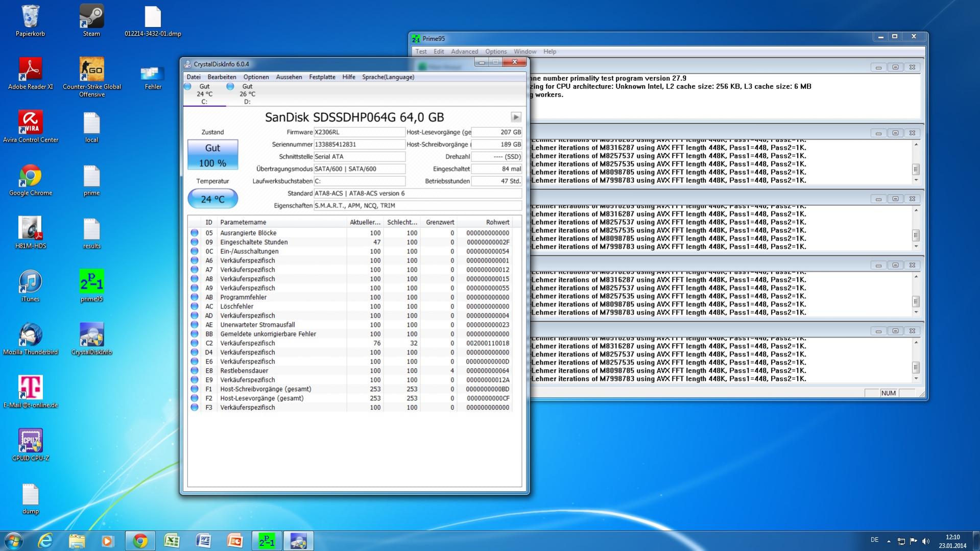Open the Optionen menu in CrystalDiskInfo
Viewport: 980px width, 551px height.
tap(256, 77)
